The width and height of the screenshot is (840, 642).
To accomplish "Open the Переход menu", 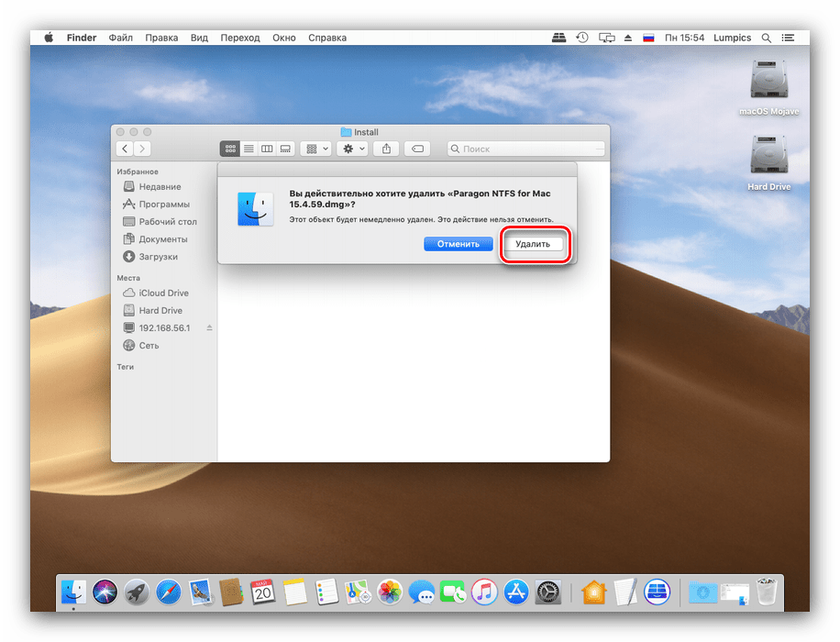I will pyautogui.click(x=239, y=38).
